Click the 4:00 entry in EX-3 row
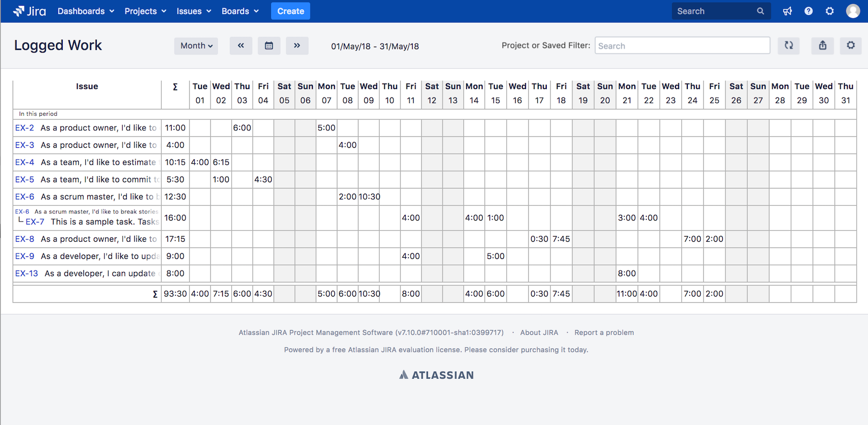The width and height of the screenshot is (868, 425). point(348,145)
